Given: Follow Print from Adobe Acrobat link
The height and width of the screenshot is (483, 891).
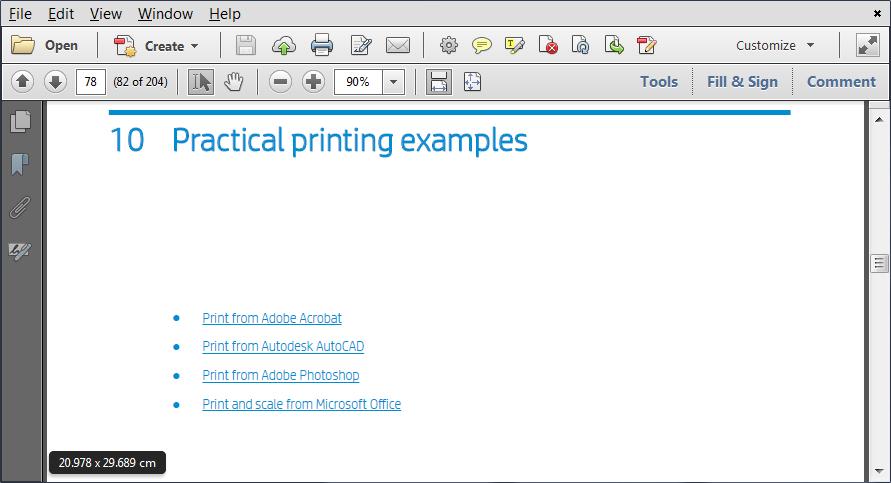Looking at the screenshot, I should point(272,318).
